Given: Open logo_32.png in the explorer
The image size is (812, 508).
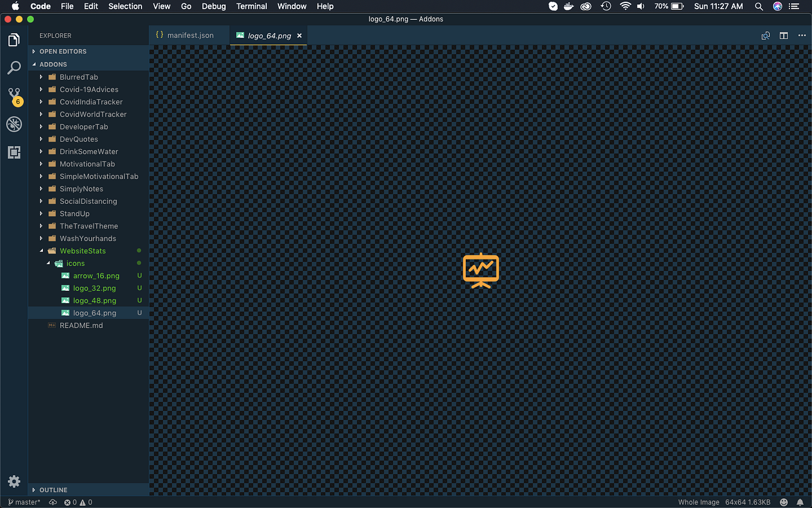Looking at the screenshot, I should [89, 289].
